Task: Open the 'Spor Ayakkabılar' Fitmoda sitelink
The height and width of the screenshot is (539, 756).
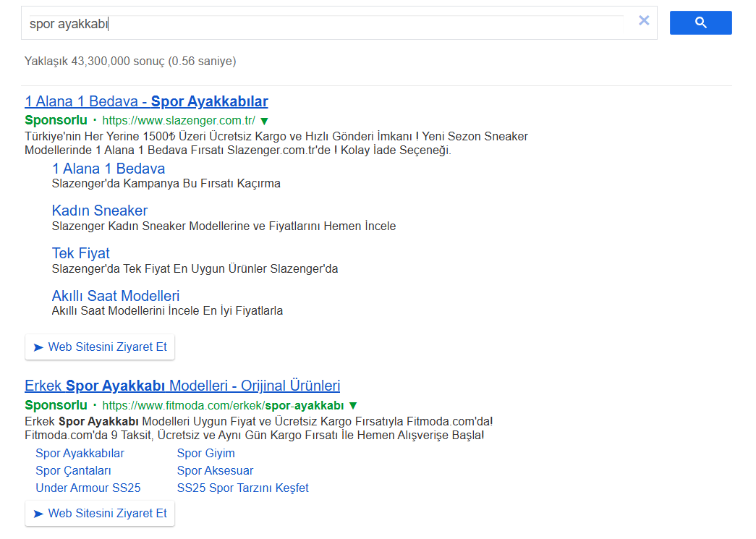Action: (x=80, y=453)
